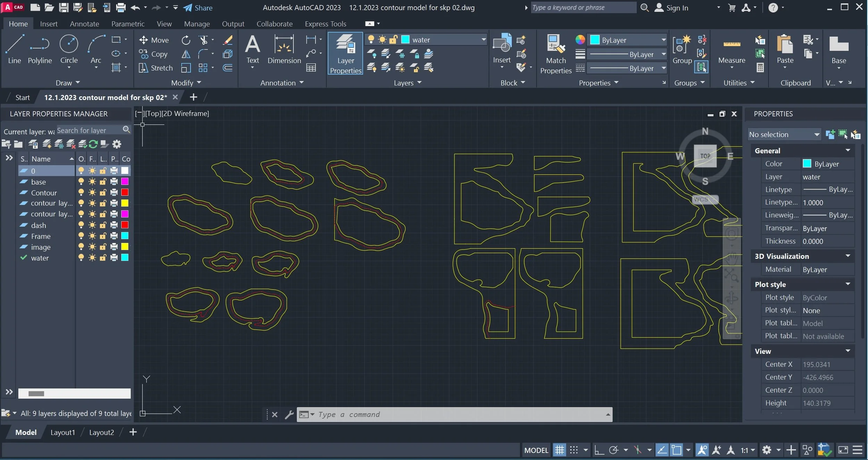868x460 pixels.
Task: Click the Share button
Action: coord(198,8)
